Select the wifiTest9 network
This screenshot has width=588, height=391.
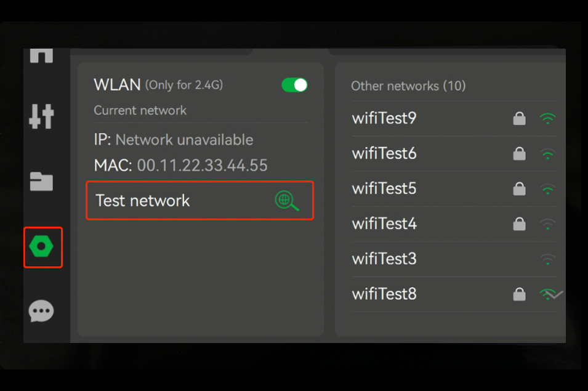384,118
